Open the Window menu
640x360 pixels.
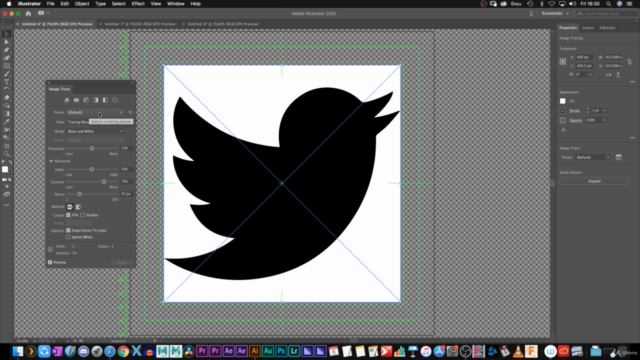(x=176, y=4)
